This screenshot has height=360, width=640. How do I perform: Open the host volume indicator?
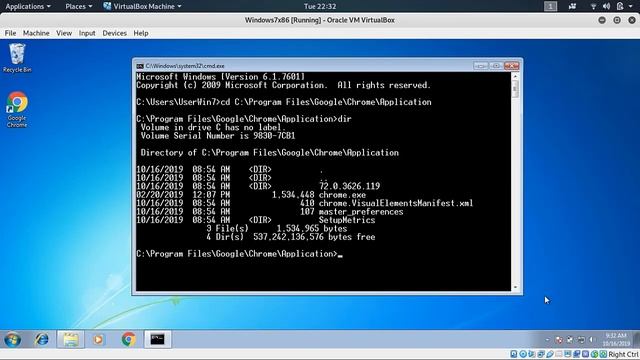(x=607, y=6)
